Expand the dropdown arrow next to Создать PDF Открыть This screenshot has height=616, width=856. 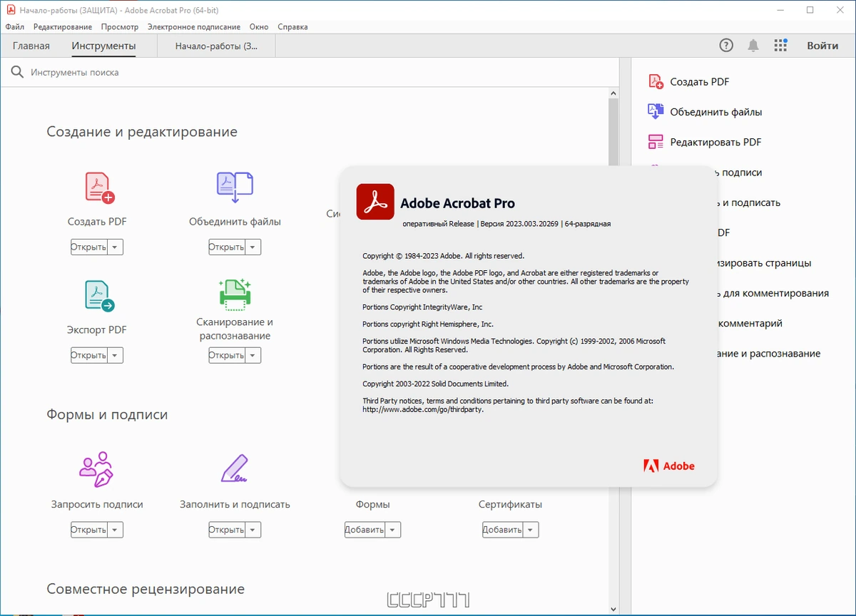click(x=116, y=247)
